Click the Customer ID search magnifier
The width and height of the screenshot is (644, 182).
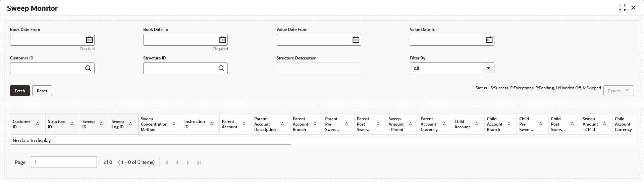pyautogui.click(x=88, y=68)
